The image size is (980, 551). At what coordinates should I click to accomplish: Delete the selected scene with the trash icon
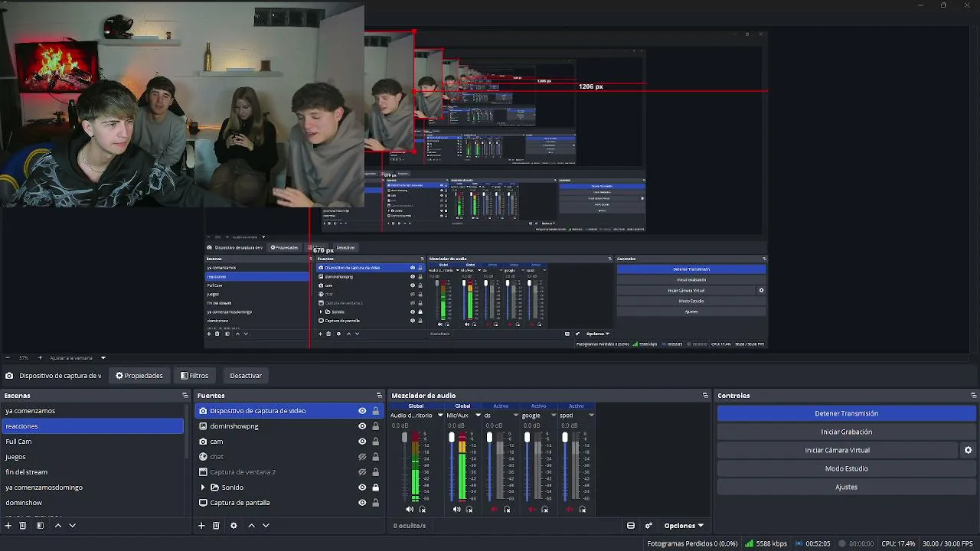23,526
